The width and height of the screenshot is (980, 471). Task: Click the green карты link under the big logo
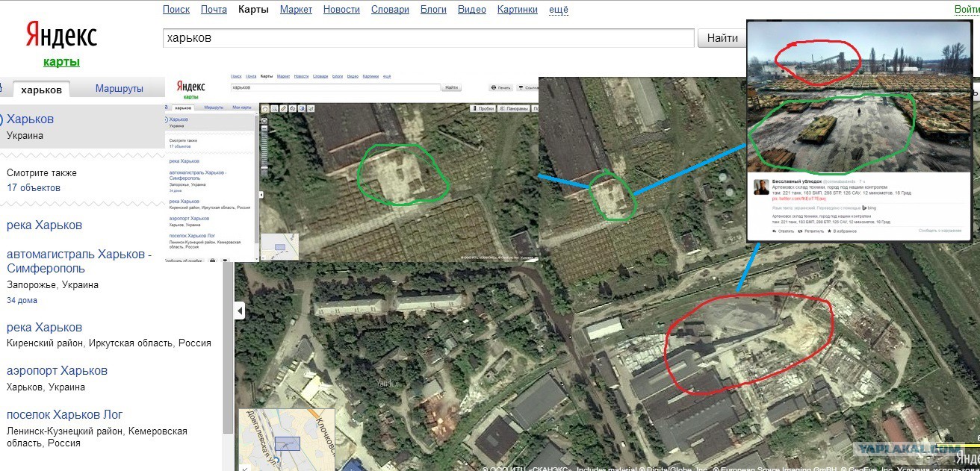61,62
